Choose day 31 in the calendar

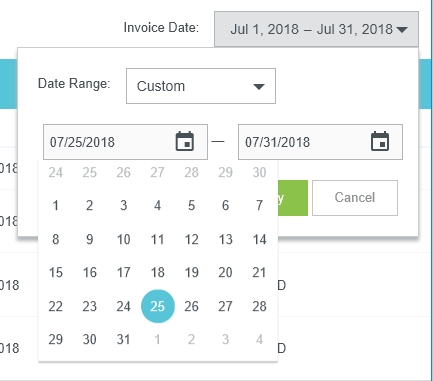point(123,339)
